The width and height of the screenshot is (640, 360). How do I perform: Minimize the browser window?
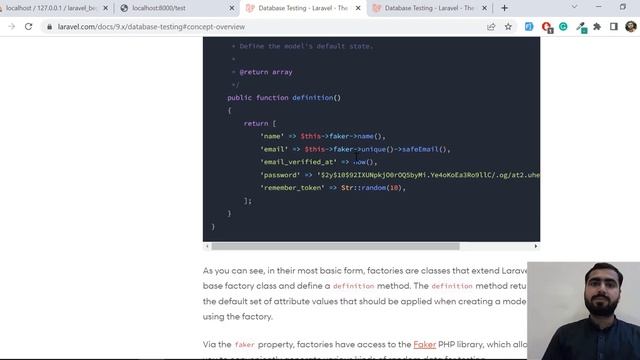599,7
